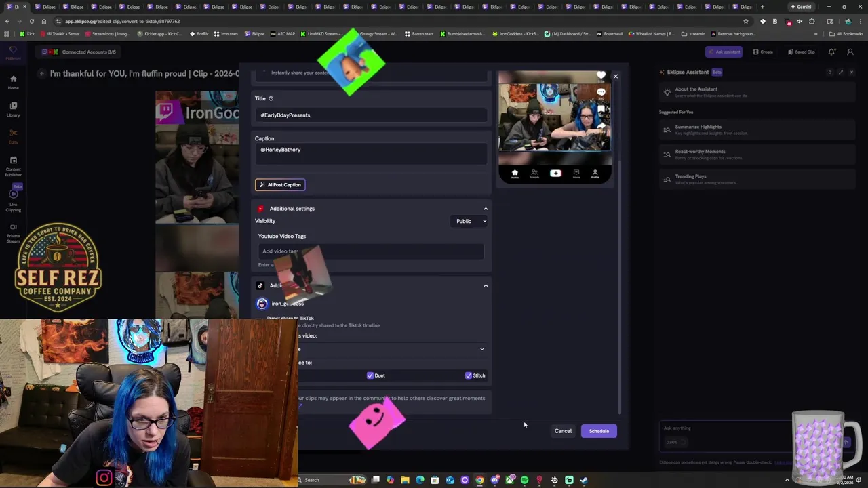
Task: Show hidden bookmarks with the chevron
Action: pos(816,33)
